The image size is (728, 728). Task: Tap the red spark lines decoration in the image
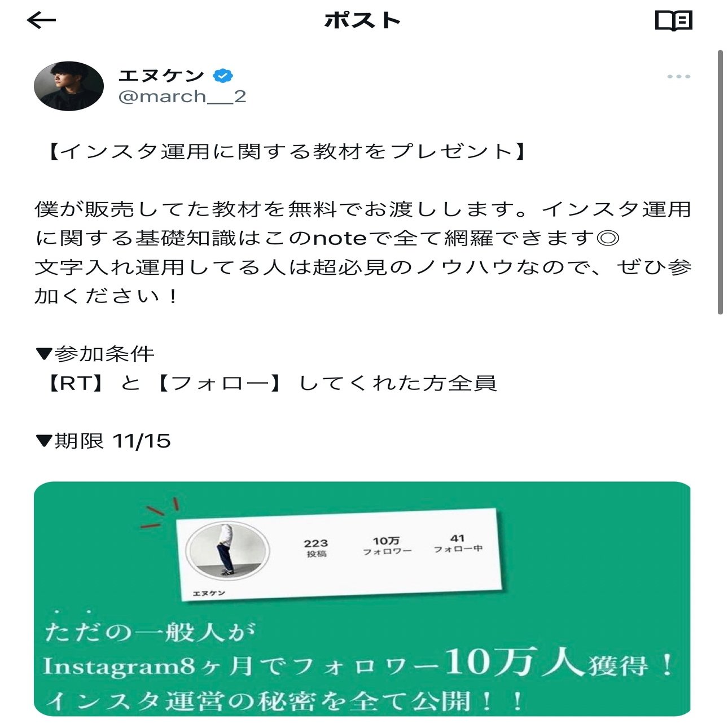(160, 513)
